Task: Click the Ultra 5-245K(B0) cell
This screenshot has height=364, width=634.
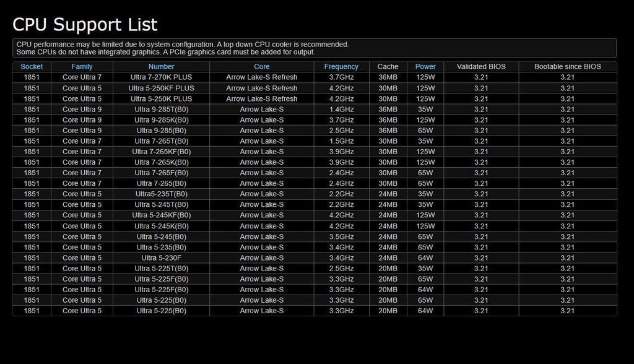Action: pos(162,226)
